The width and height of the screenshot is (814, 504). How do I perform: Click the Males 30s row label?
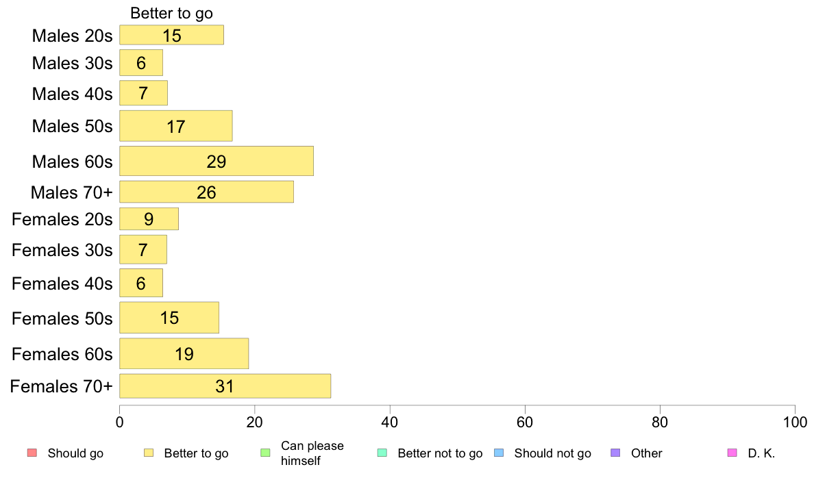72,63
